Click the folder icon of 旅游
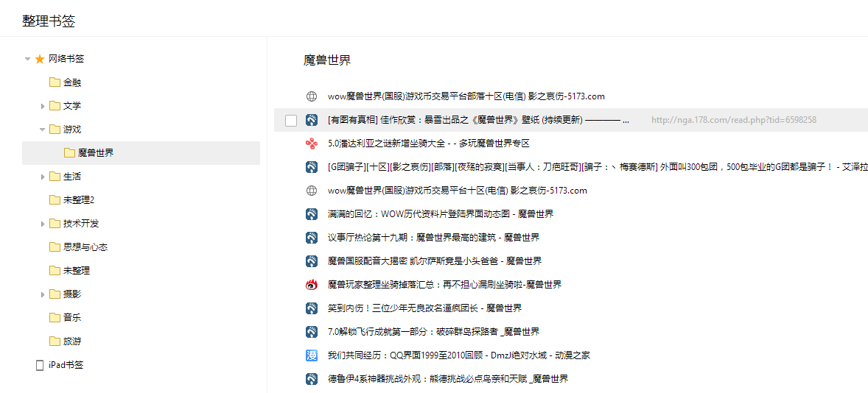868x393 pixels. pyautogui.click(x=55, y=341)
